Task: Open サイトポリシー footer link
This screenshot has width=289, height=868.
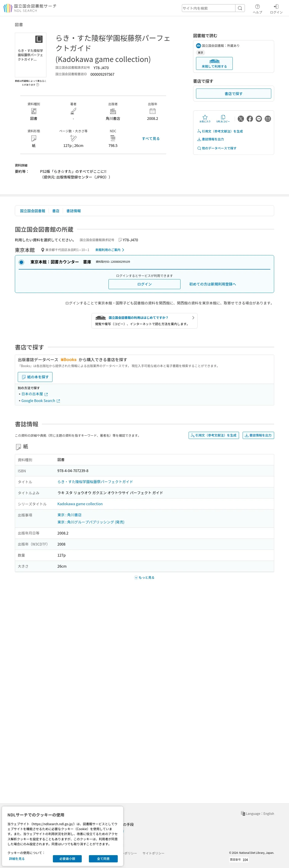Action: [x=154, y=853]
